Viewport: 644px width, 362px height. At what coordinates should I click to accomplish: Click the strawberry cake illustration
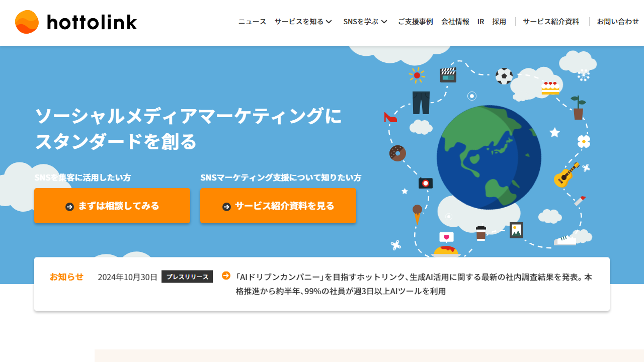[550, 88]
